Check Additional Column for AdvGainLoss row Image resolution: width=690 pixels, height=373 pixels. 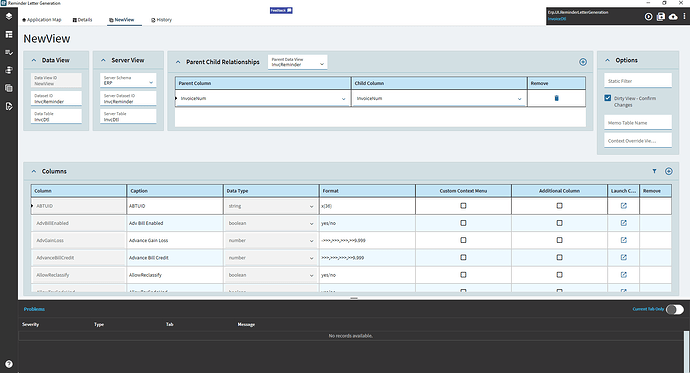point(559,240)
